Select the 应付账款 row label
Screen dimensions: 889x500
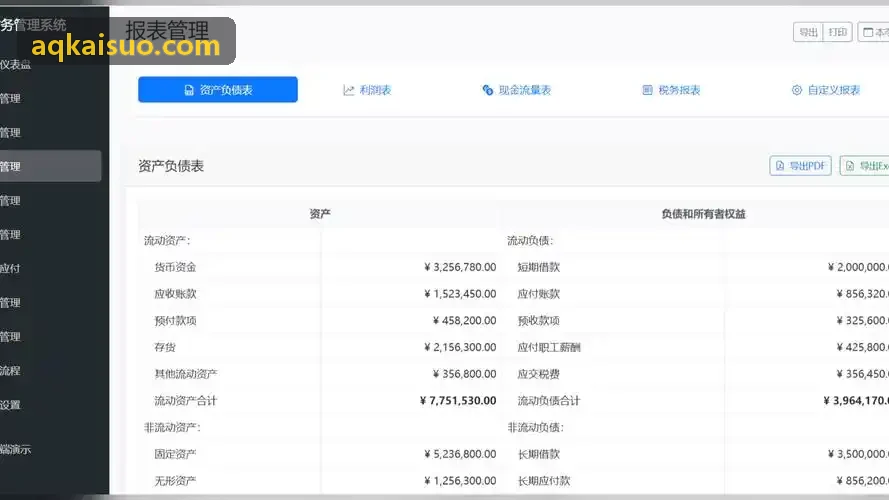click(x=539, y=294)
